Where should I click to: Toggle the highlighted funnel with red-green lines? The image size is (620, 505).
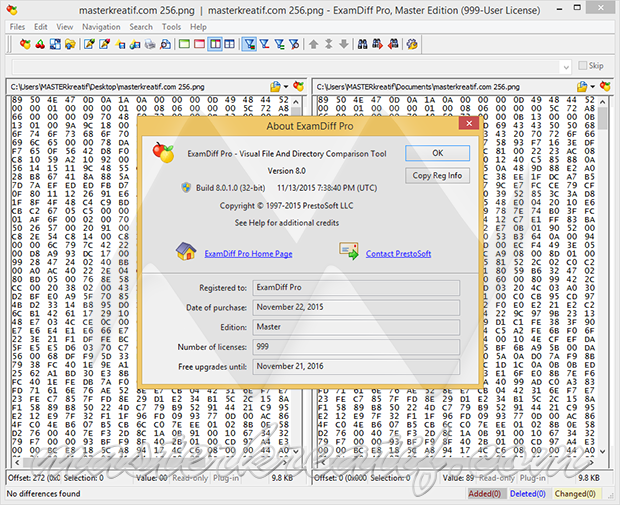(249, 44)
